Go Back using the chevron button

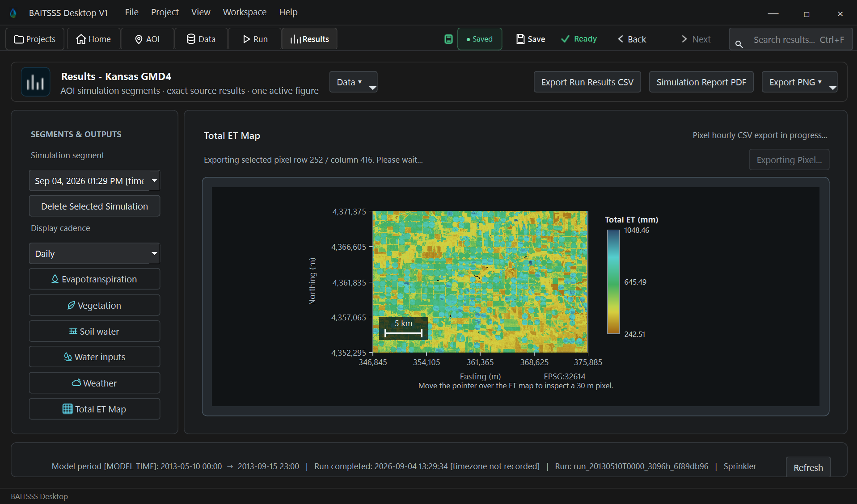coord(632,39)
